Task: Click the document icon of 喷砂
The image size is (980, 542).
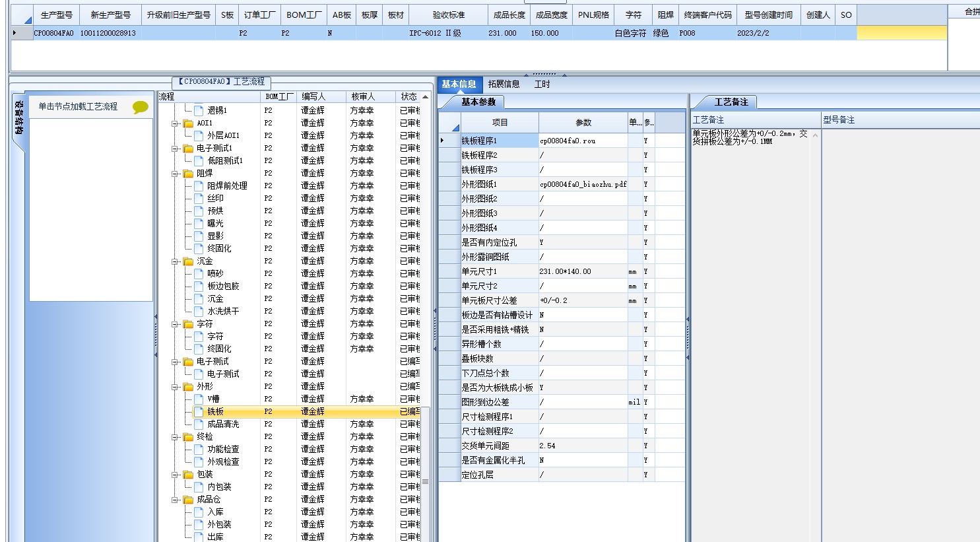Action: (199, 273)
